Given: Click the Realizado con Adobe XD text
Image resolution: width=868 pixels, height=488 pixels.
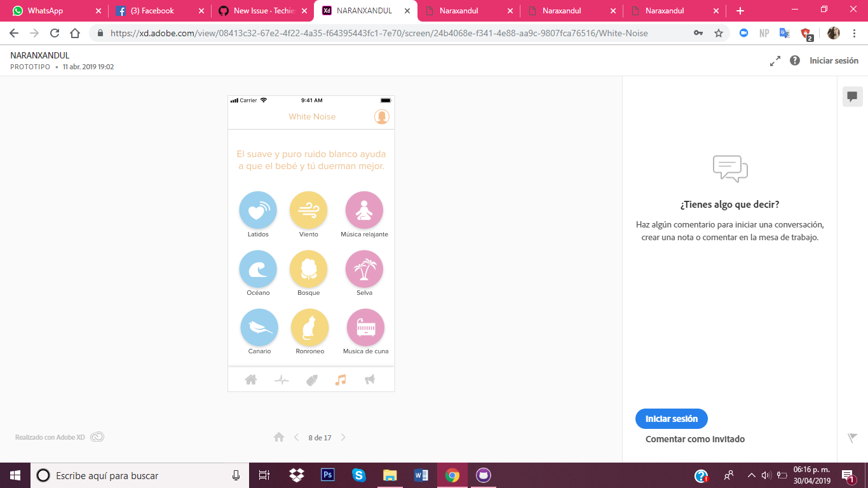Looking at the screenshot, I should [x=50, y=437].
